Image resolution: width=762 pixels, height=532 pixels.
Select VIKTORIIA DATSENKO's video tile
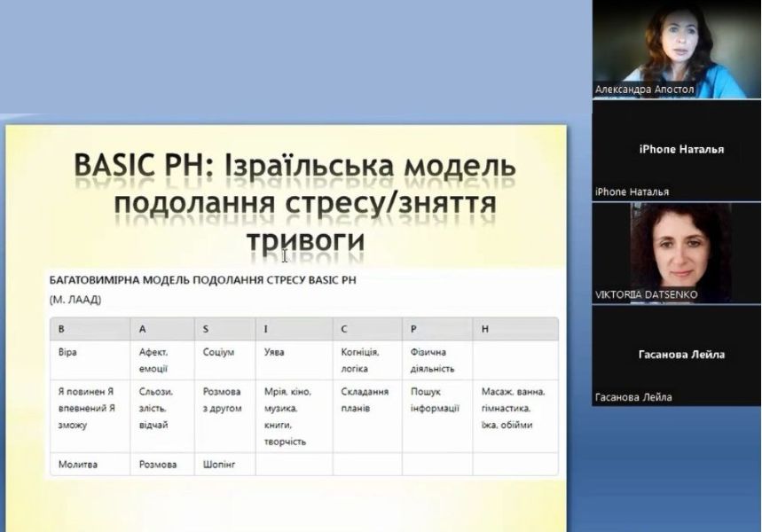coord(676,253)
